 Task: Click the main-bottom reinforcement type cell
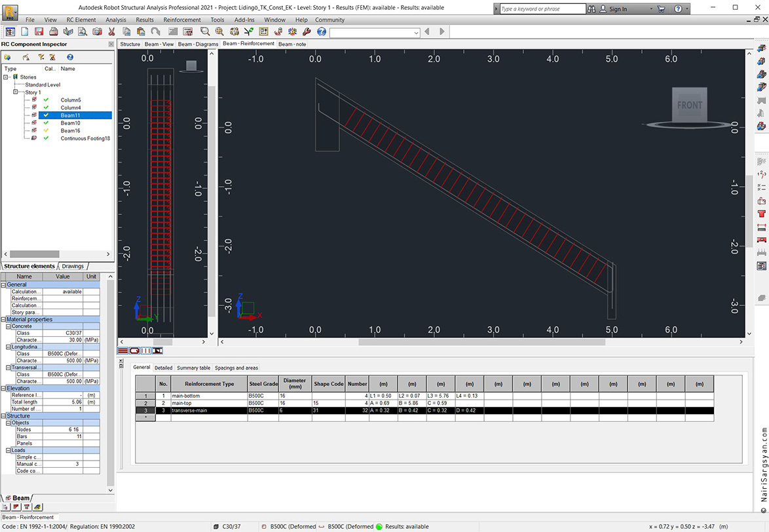[209, 396]
